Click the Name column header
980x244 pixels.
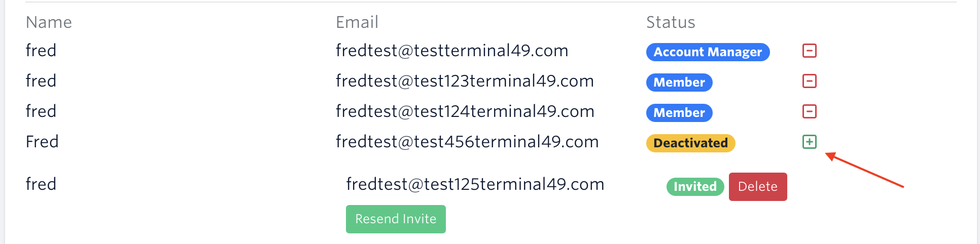(x=49, y=22)
